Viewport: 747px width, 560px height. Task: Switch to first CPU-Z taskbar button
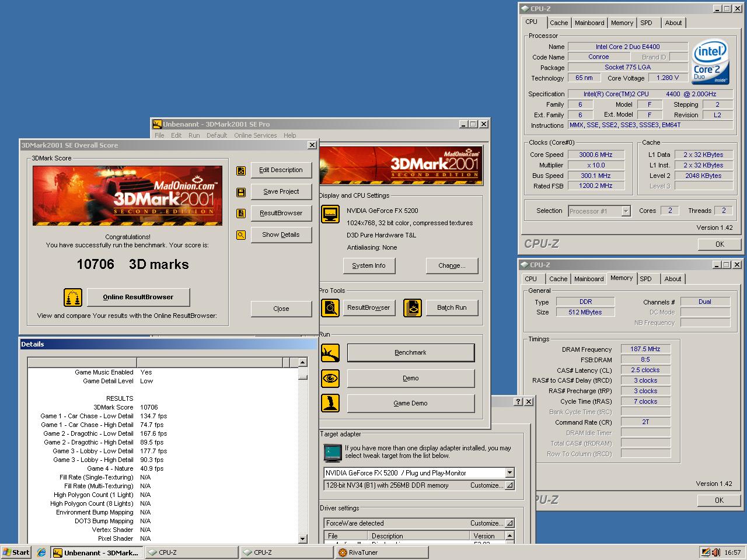pyautogui.click(x=192, y=552)
